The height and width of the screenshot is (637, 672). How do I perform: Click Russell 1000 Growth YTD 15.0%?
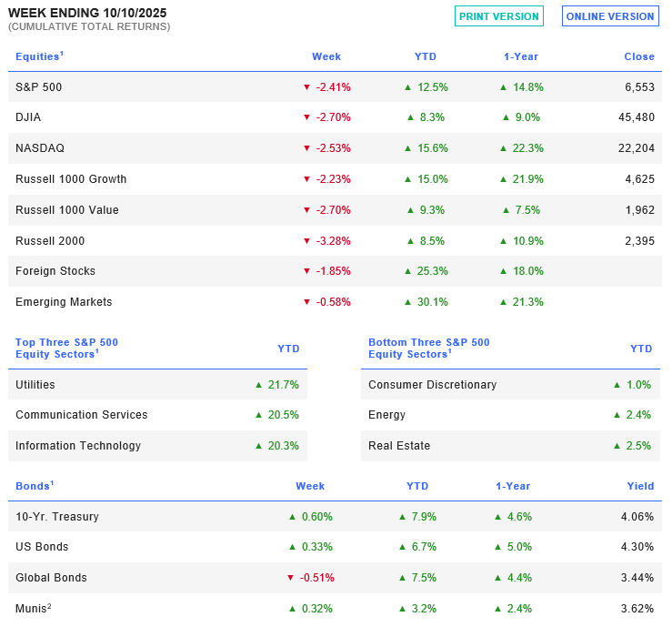433,179
